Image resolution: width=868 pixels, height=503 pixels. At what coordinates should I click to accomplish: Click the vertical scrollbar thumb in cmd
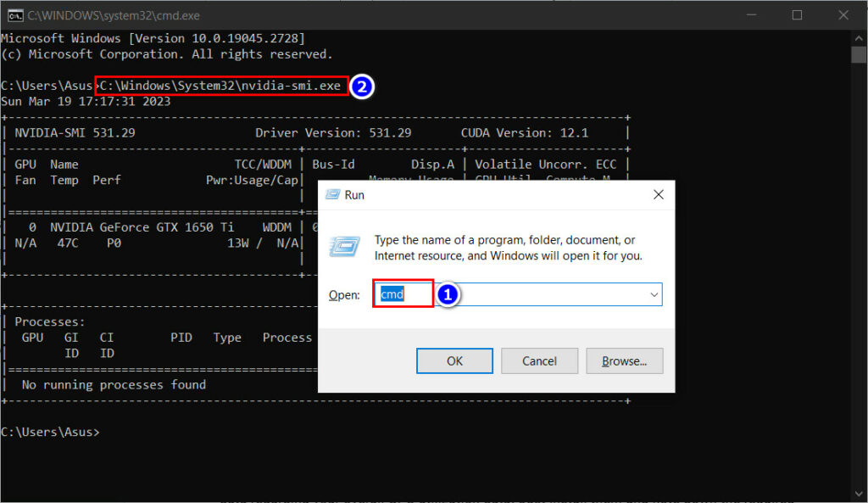pyautogui.click(x=859, y=55)
